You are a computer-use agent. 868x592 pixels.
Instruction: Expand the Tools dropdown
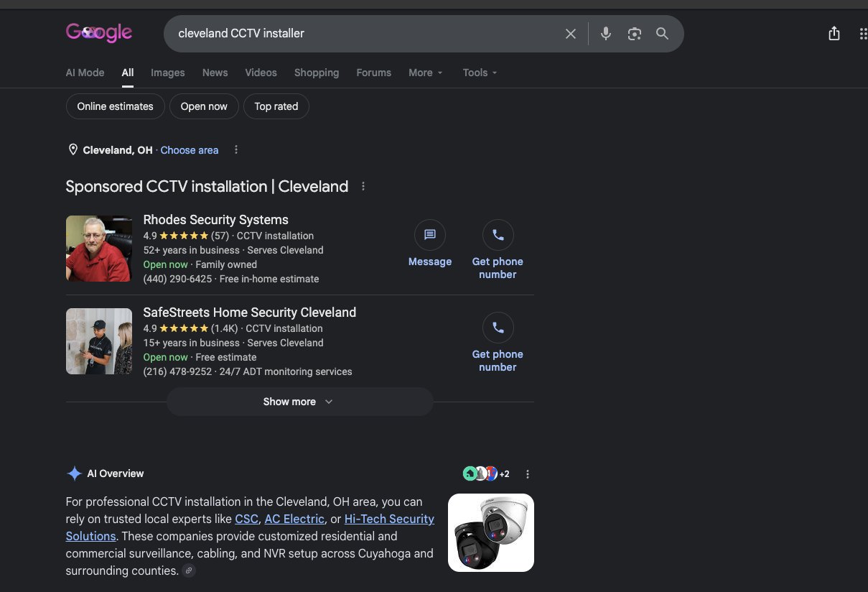480,73
